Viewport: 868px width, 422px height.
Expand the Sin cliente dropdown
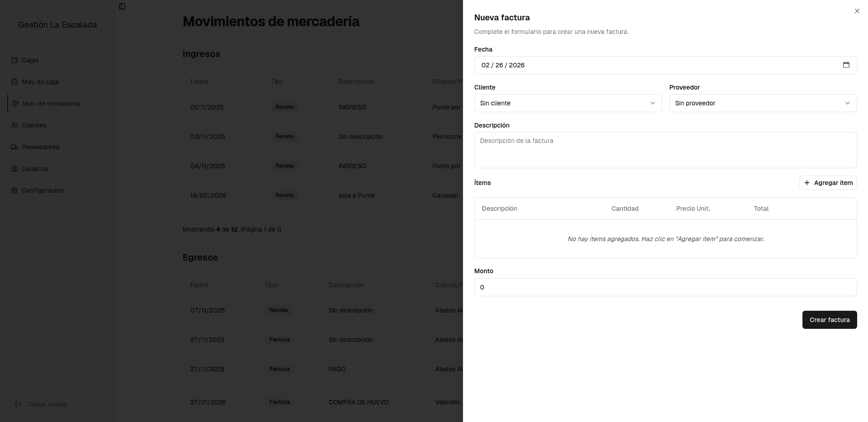(568, 103)
